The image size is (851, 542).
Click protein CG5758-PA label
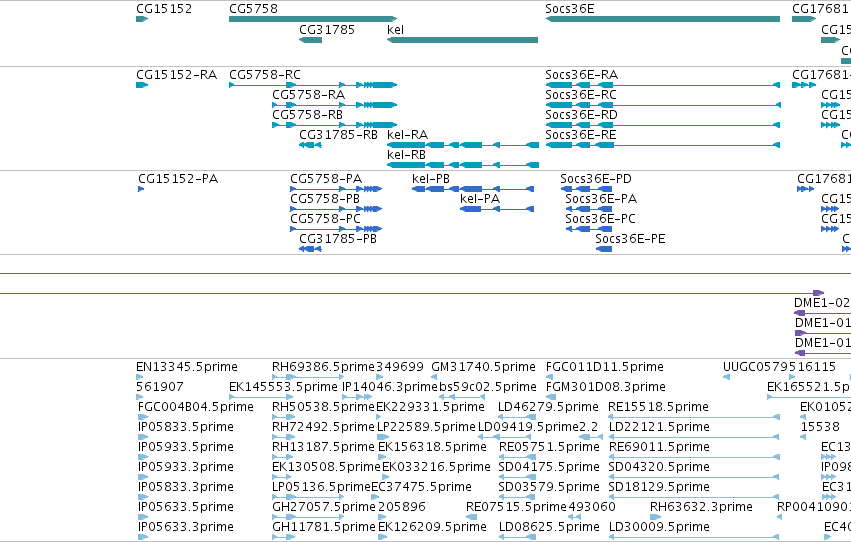click(326, 178)
